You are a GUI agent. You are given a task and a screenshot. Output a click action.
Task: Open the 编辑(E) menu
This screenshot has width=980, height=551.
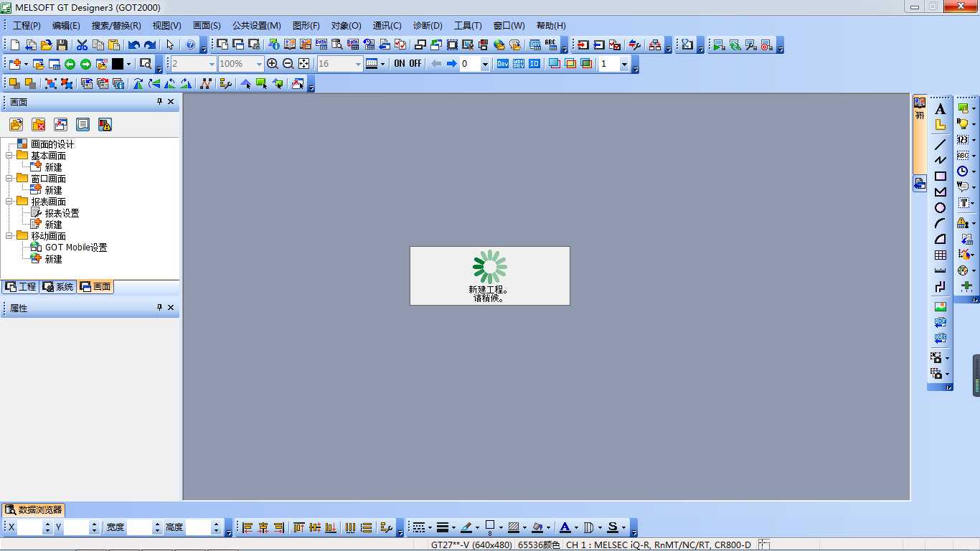pyautogui.click(x=66, y=25)
